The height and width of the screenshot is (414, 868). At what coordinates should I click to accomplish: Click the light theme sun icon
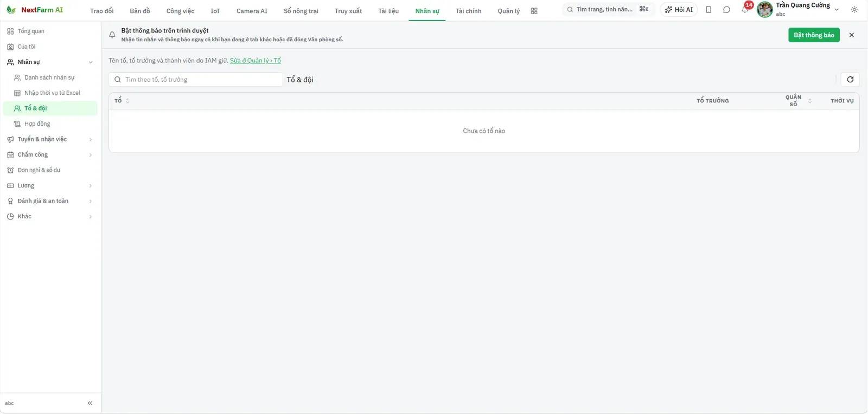(854, 10)
